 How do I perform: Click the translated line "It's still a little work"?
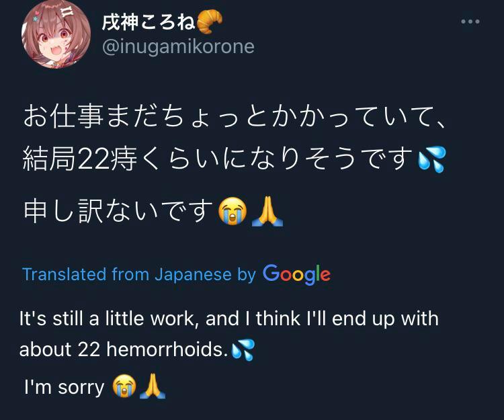[x=108, y=318]
